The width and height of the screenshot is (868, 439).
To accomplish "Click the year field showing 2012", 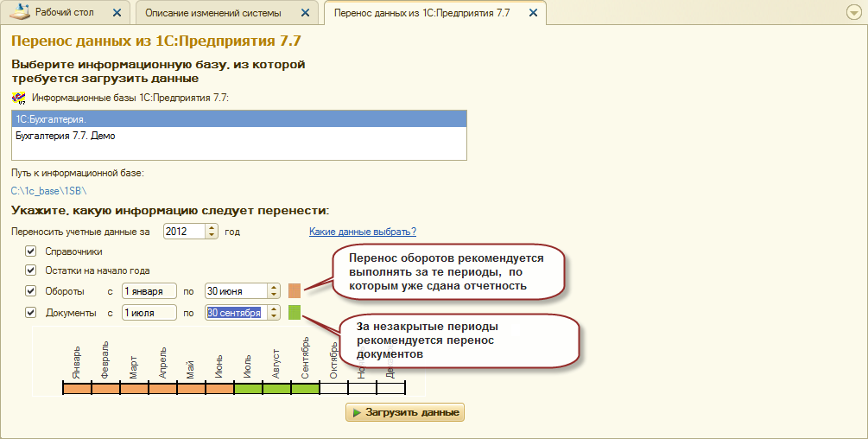I will [185, 232].
